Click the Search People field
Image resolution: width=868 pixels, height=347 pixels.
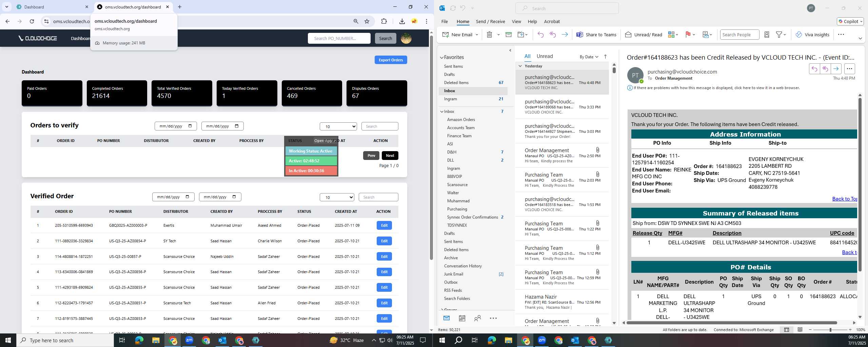[x=739, y=35]
